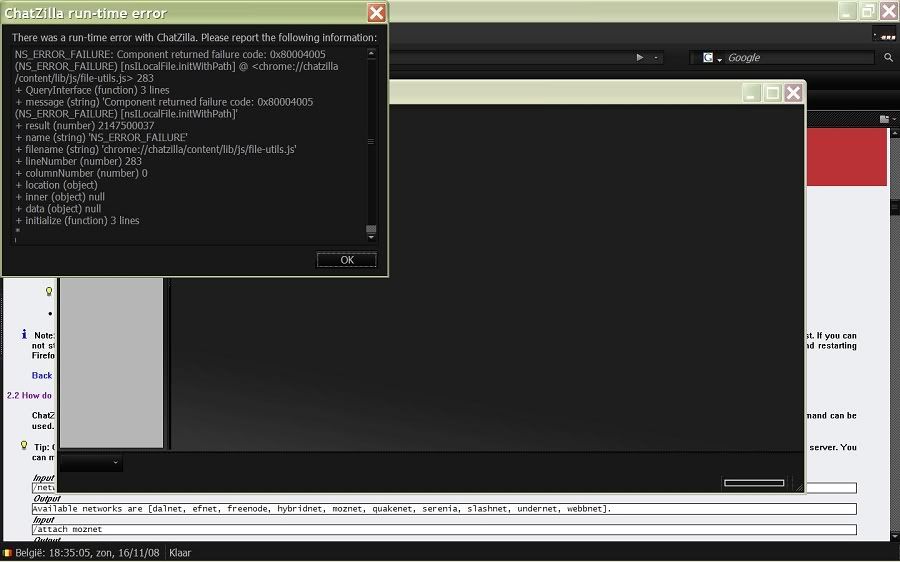This screenshot has height=562, width=900.
Task: Minimize the ChatZilla chat window
Action: click(751, 92)
